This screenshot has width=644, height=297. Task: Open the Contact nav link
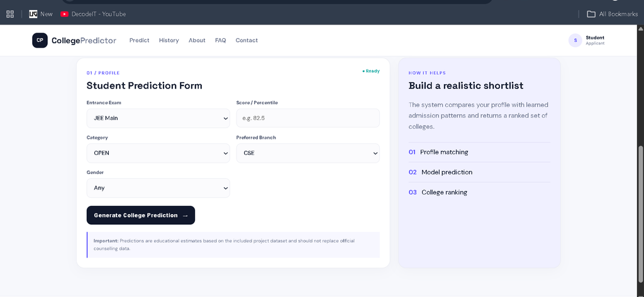[x=247, y=40]
